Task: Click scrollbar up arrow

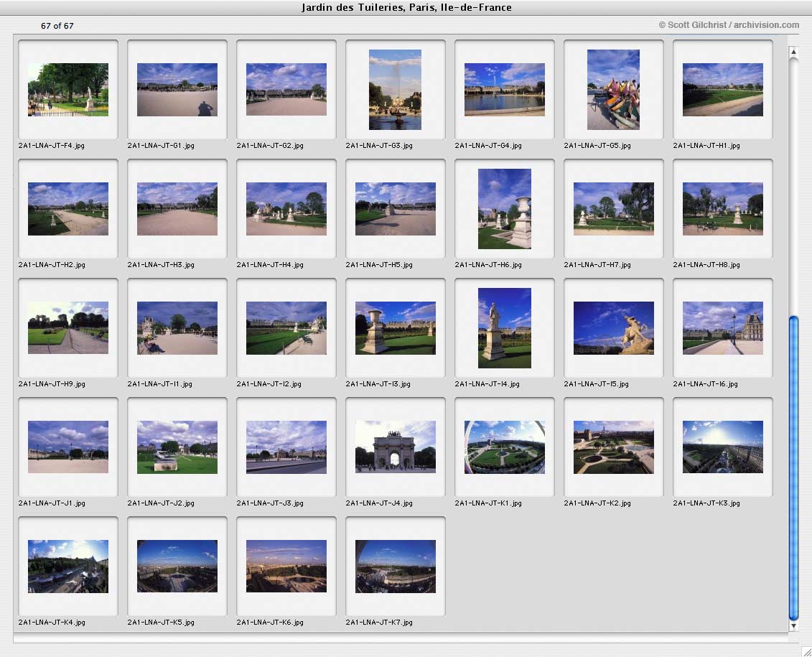Action: pyautogui.click(x=793, y=52)
